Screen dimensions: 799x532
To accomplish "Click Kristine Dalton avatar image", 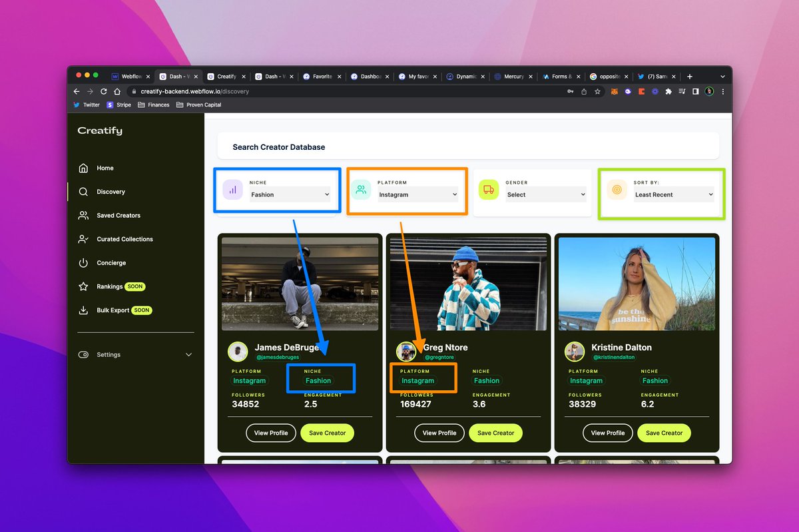I will click(x=575, y=352).
